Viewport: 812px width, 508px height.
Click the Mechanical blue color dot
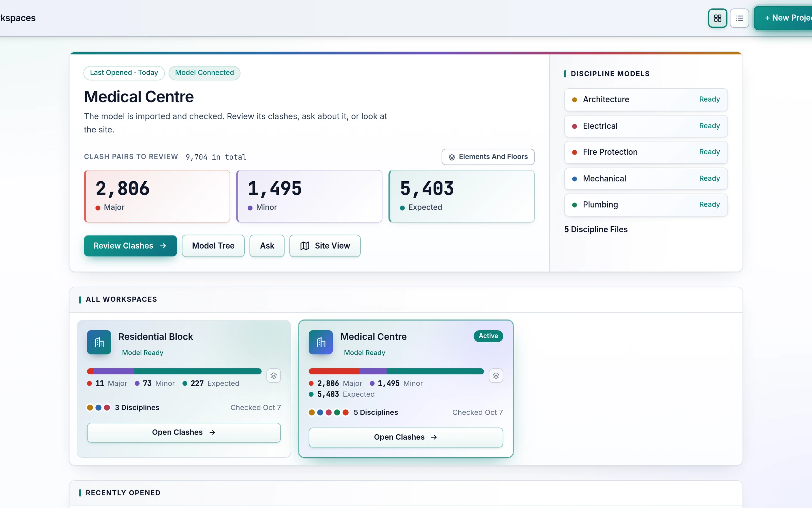tap(574, 179)
